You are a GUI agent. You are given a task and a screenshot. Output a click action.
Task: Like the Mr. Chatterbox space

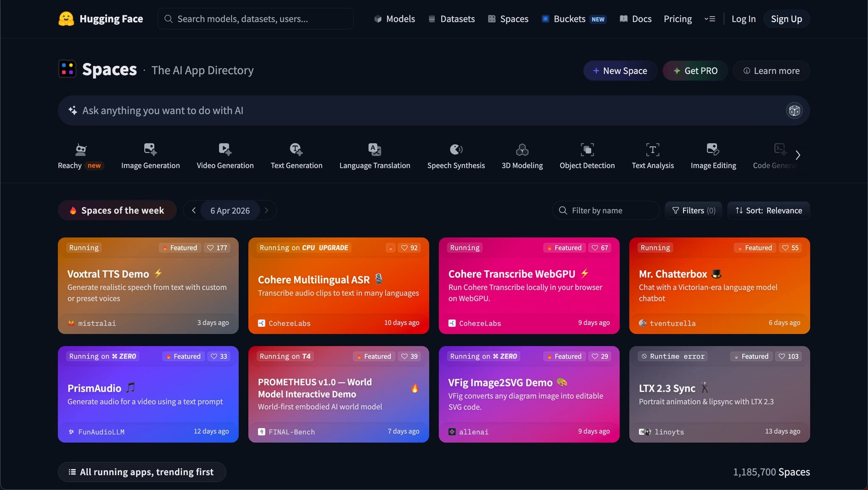pyautogui.click(x=790, y=248)
